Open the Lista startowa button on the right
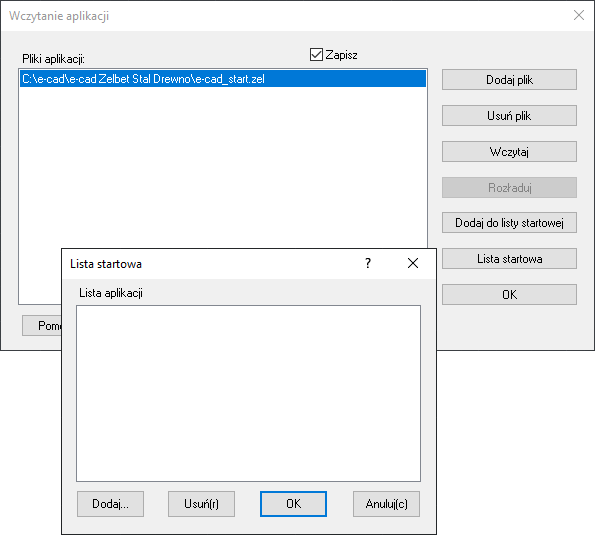 (509, 259)
